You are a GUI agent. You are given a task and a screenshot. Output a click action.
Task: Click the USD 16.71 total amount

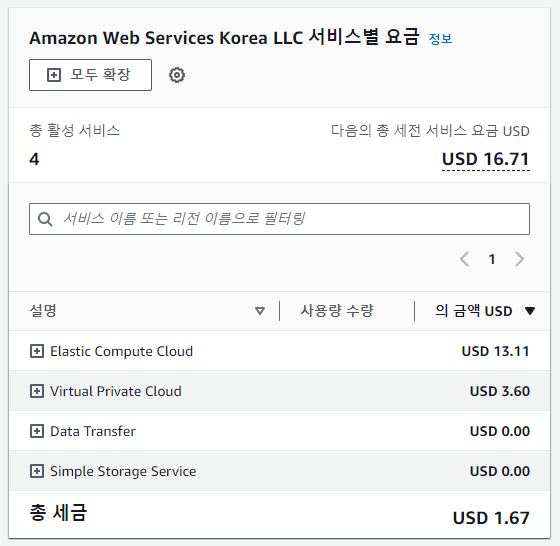pos(486,159)
